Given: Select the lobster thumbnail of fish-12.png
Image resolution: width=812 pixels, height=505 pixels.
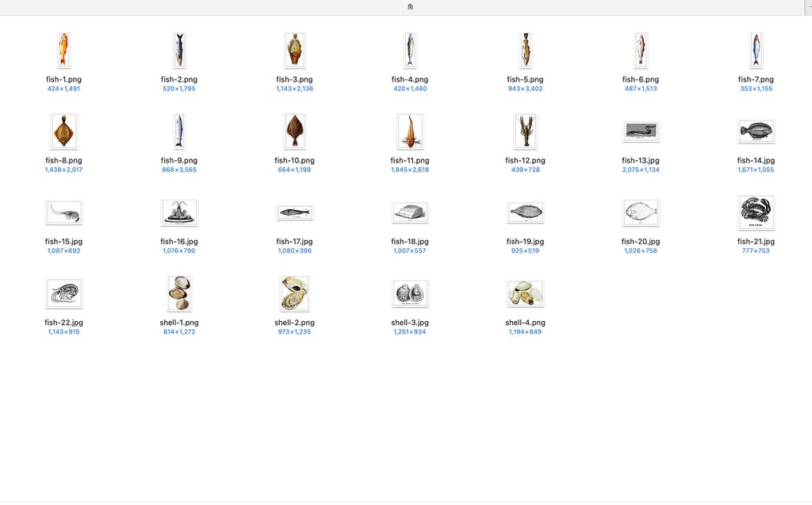Looking at the screenshot, I should [x=525, y=132].
